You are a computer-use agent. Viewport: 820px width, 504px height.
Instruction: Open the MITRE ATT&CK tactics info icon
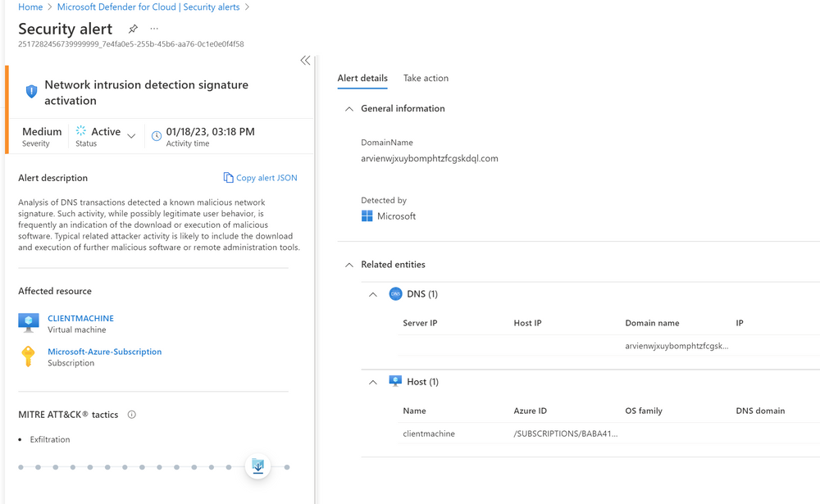tap(131, 415)
